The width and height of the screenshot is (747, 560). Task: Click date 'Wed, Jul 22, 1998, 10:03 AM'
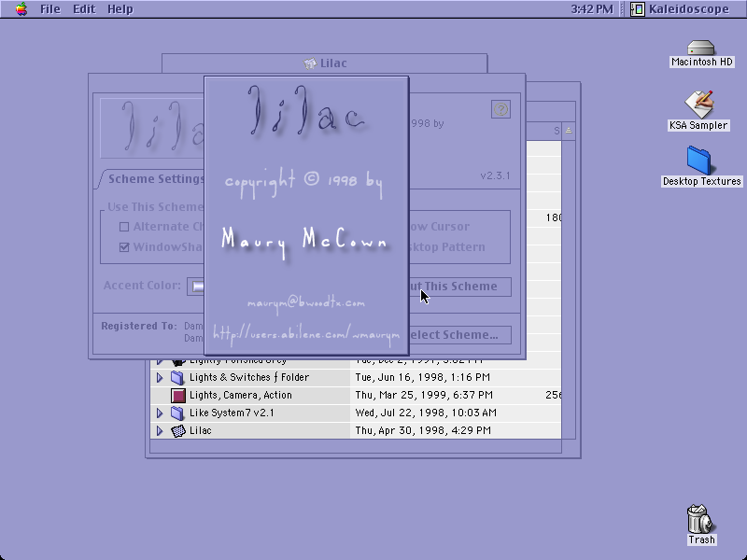click(426, 413)
